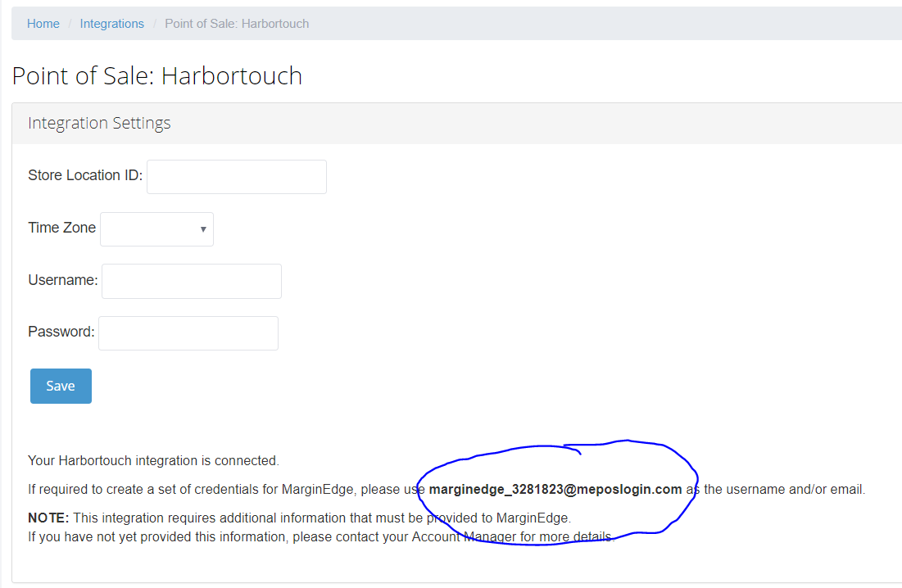Click the Point of Sale: Harbortouch page title
The image size is (902, 588).
(x=156, y=76)
